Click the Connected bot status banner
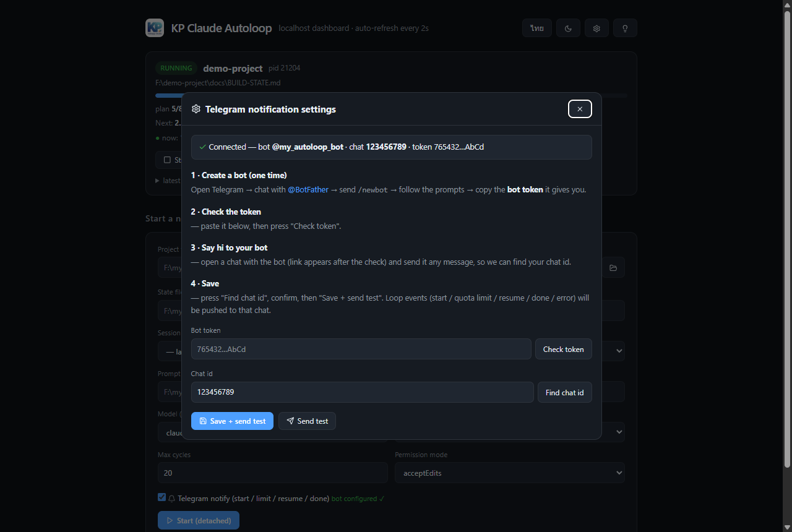The image size is (792, 532). pyautogui.click(x=391, y=147)
